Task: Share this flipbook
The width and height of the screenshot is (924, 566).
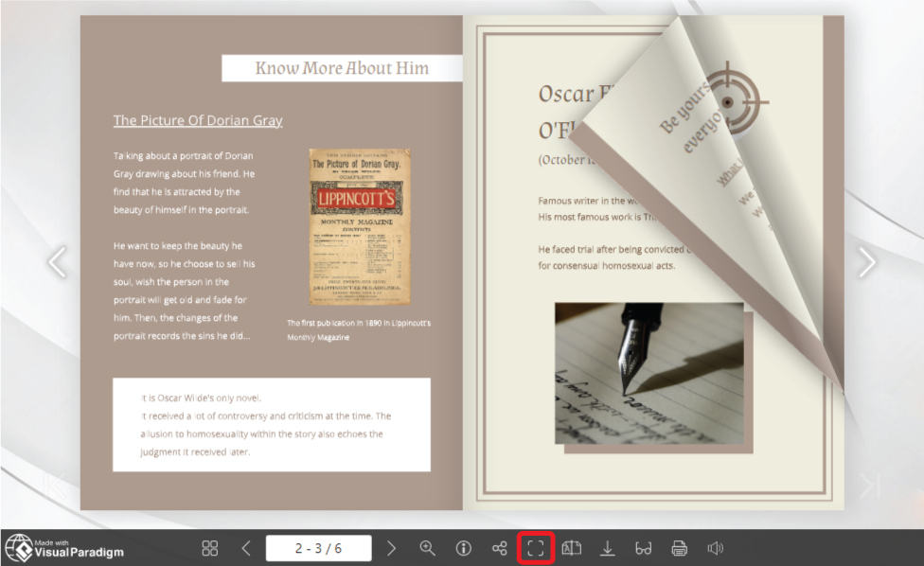Action: [x=499, y=548]
